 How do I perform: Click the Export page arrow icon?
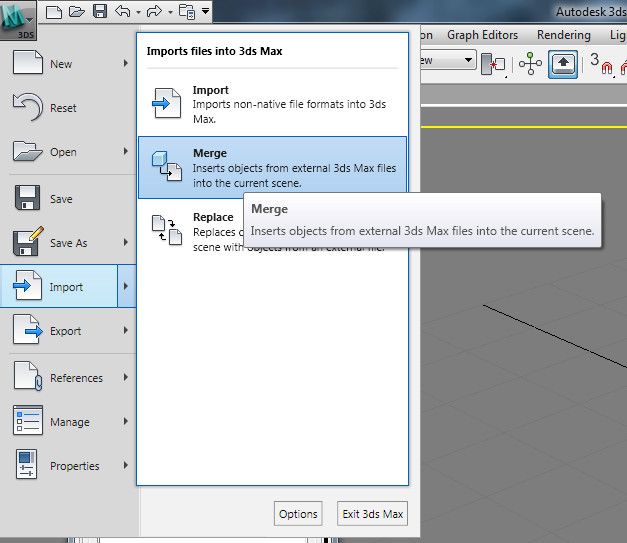click(28, 329)
